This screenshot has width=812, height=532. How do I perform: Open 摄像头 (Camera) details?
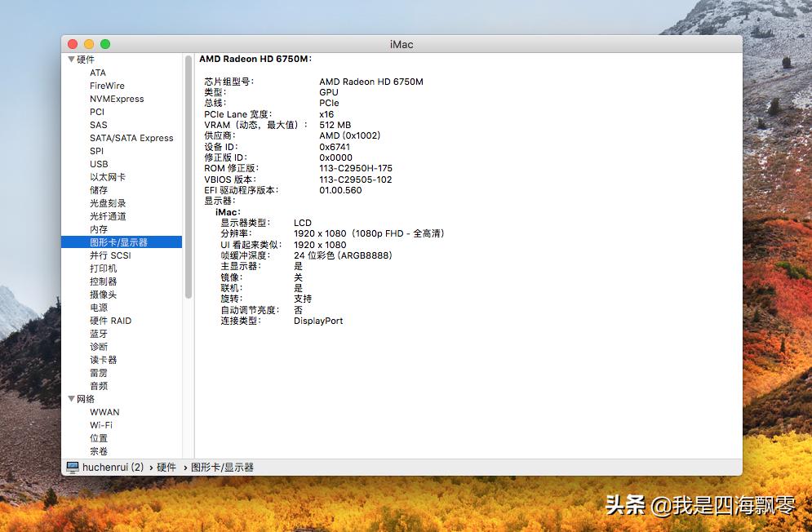[103, 295]
